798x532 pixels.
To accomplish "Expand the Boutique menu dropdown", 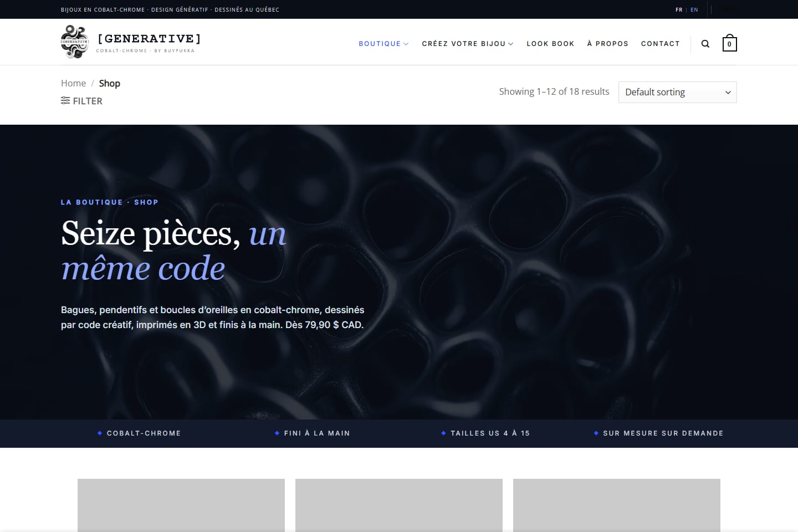I will point(383,44).
